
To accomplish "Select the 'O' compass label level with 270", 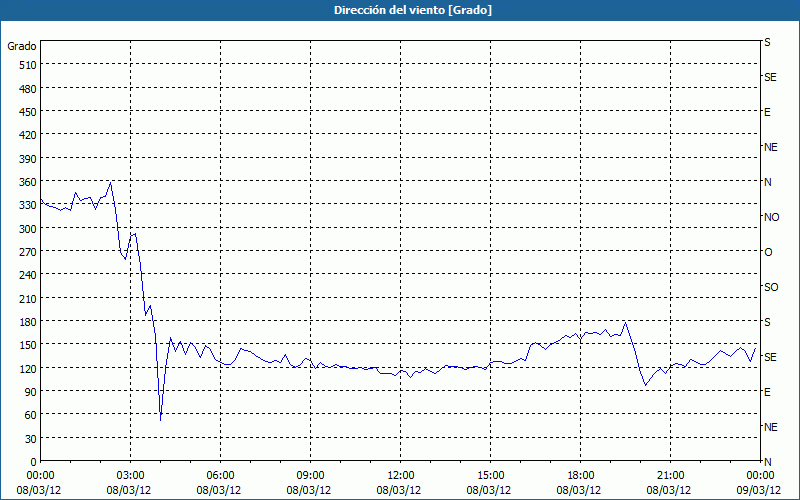I will (x=768, y=252).
